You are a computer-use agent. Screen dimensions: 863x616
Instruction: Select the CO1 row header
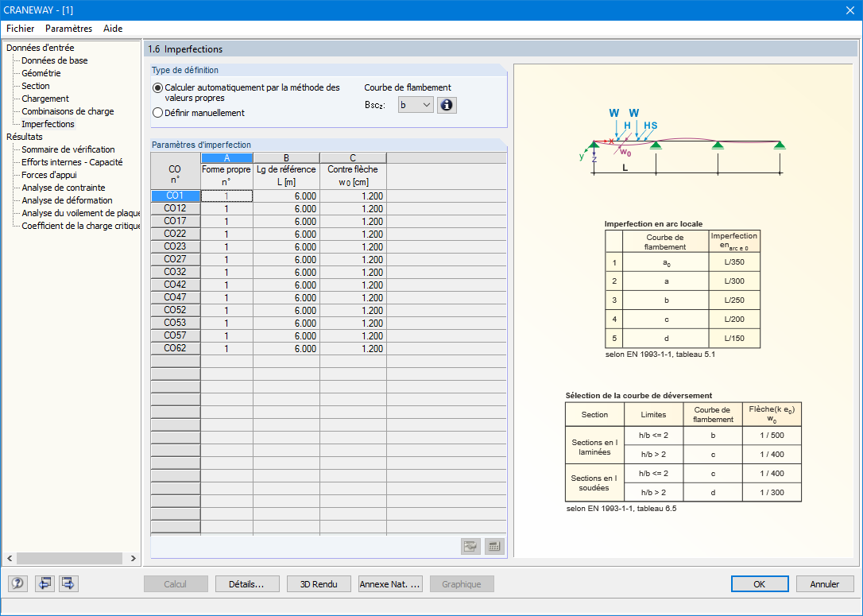pos(175,196)
